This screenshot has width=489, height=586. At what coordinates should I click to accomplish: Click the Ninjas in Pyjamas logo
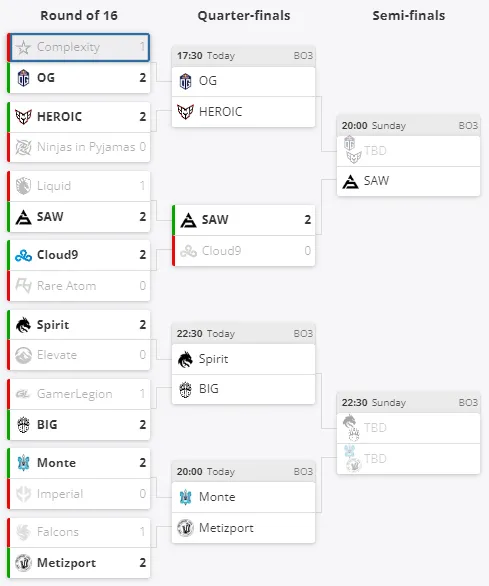click(23, 147)
